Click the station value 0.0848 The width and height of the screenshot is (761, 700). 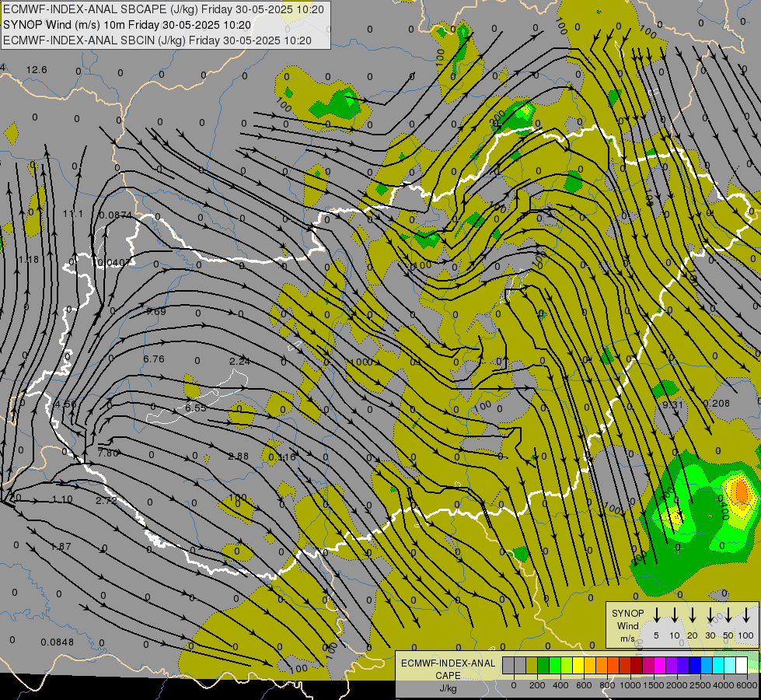58,642
